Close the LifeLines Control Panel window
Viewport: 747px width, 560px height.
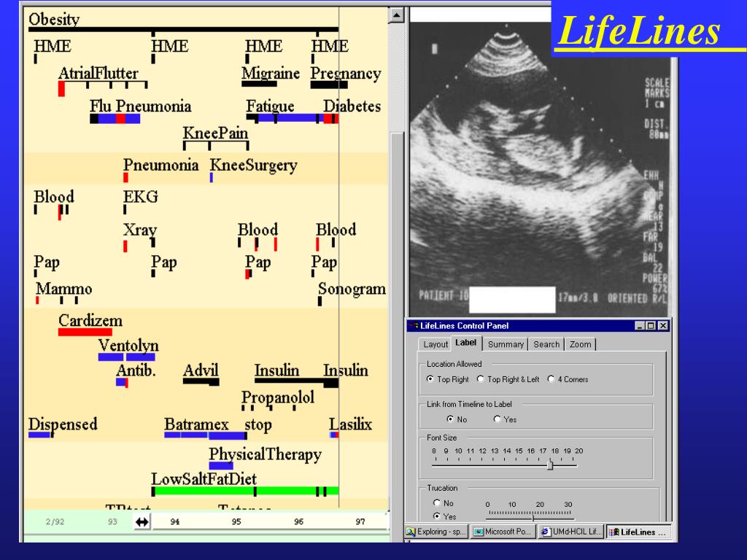point(662,326)
